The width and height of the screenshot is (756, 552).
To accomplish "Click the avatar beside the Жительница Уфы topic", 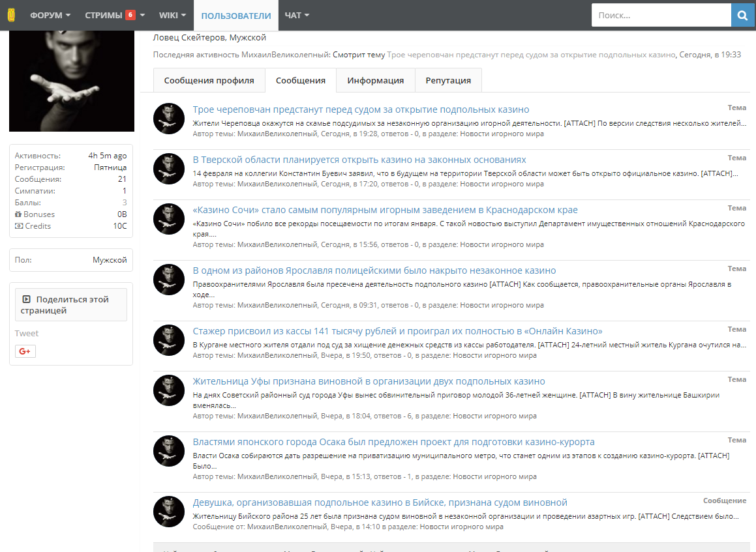I will point(169,390).
